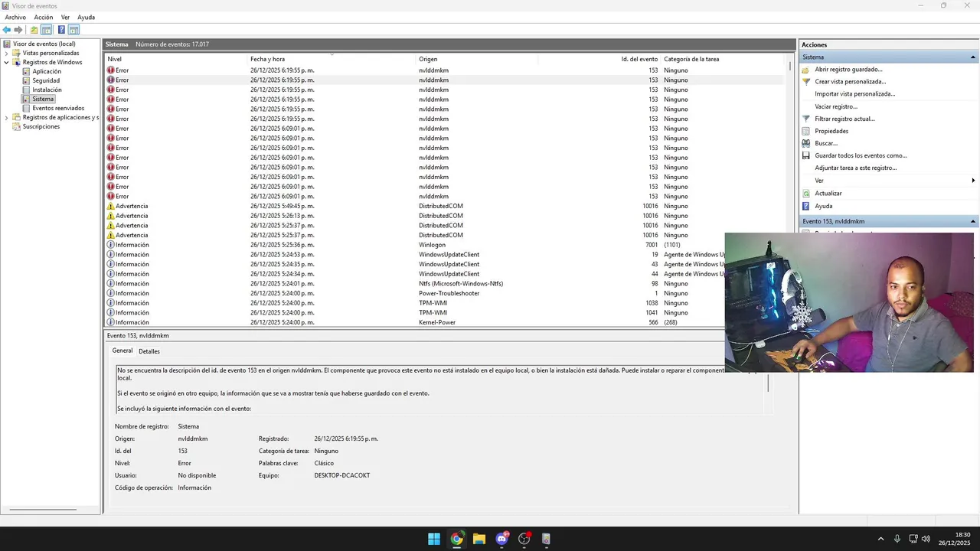
Task: Click the Ayuda help icon in Acciones panel
Action: (805, 206)
